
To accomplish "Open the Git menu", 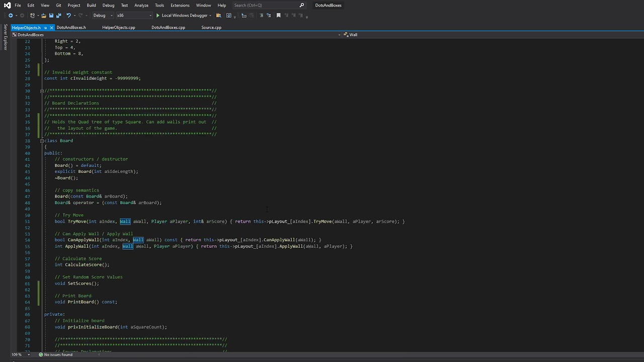I will [58, 6].
